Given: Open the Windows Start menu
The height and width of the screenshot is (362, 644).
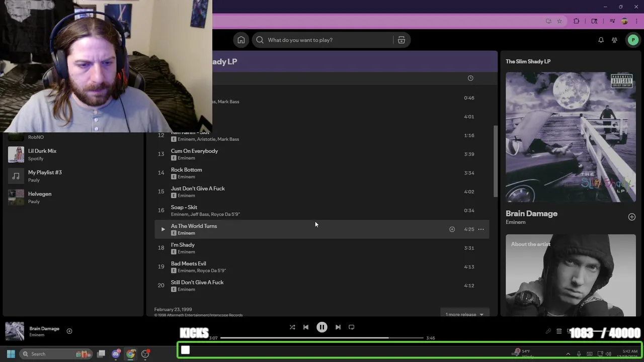Looking at the screenshot, I should coord(11,354).
